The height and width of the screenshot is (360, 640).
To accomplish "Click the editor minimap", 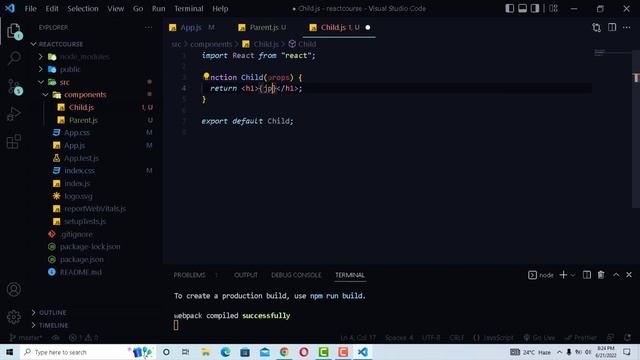I will coord(611,52).
